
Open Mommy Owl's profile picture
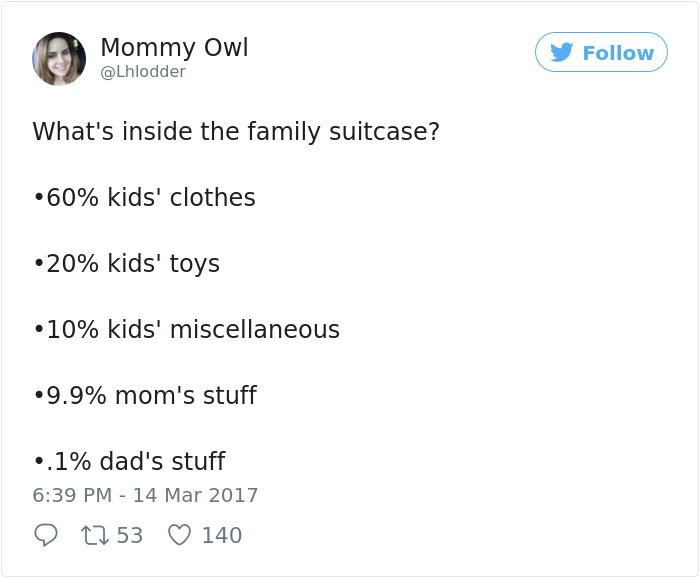tap(59, 58)
